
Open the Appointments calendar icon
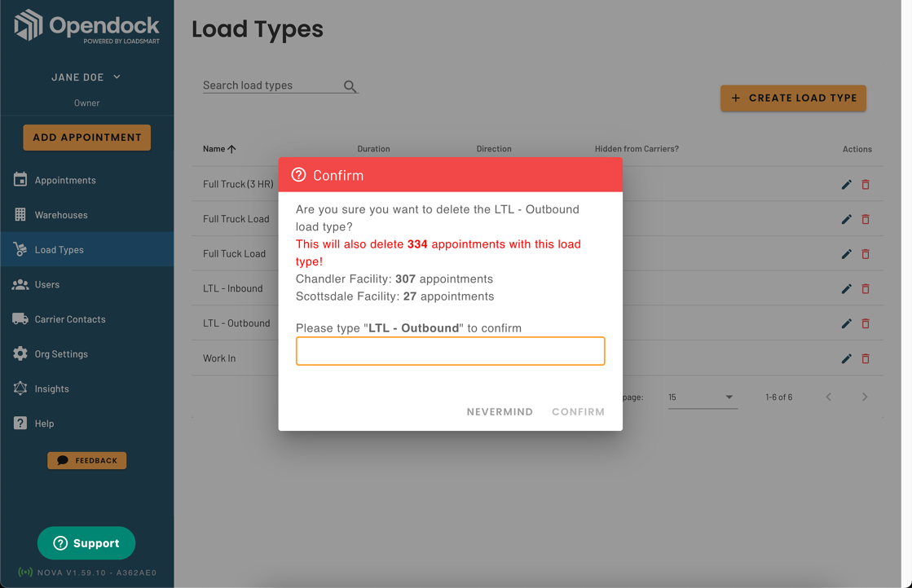tap(20, 179)
